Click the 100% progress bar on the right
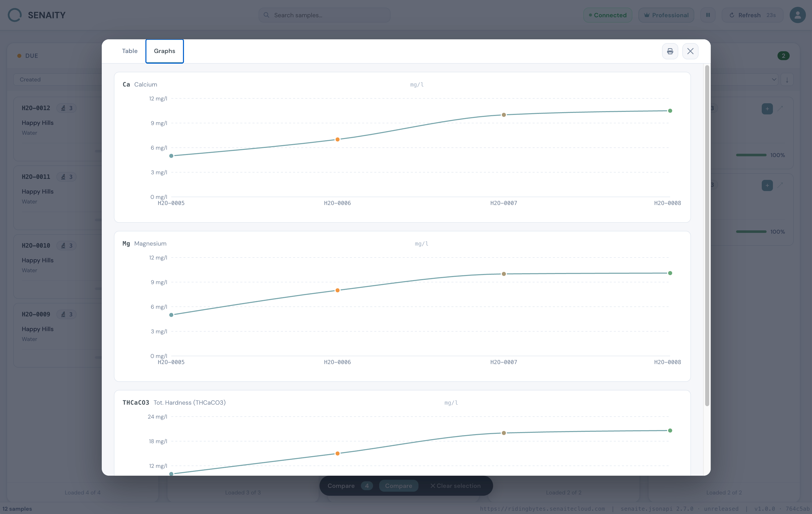This screenshot has width=812, height=514. click(751, 155)
